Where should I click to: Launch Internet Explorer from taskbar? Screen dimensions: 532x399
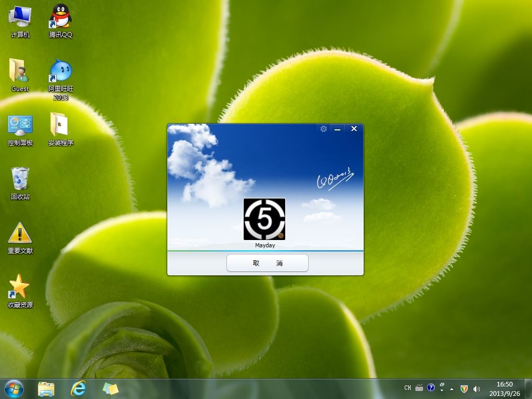coord(78,389)
